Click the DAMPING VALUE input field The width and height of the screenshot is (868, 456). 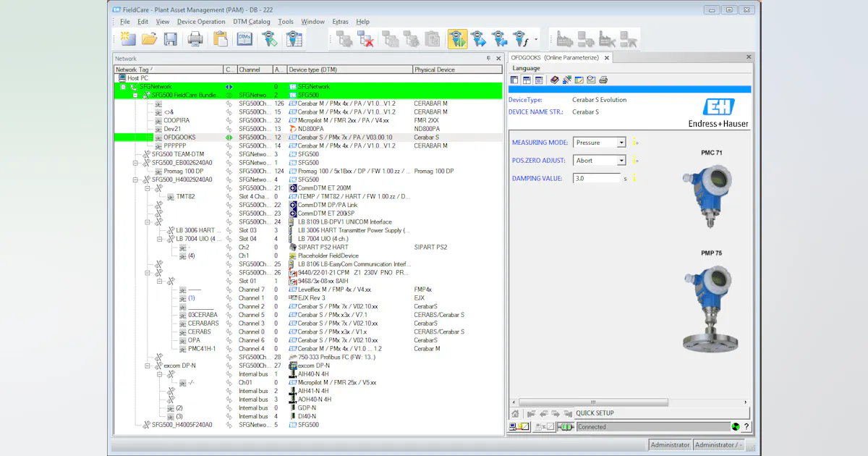(597, 178)
